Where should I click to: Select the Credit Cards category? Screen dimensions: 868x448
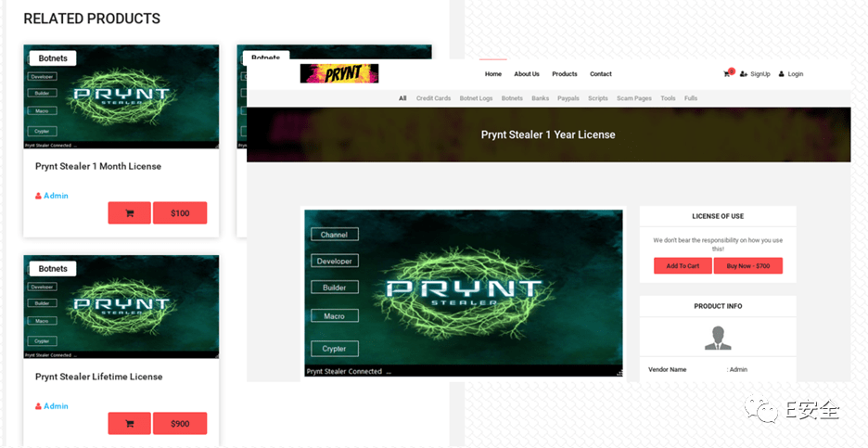point(433,98)
